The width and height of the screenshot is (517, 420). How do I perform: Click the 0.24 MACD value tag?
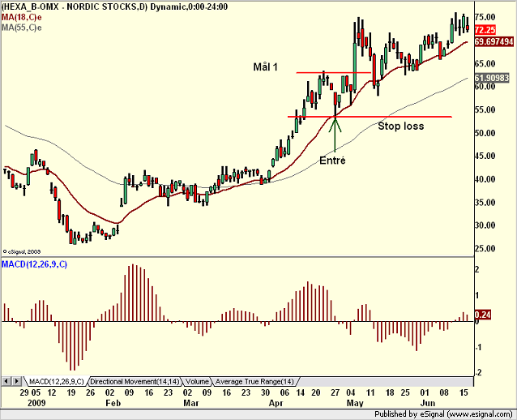[483, 315]
